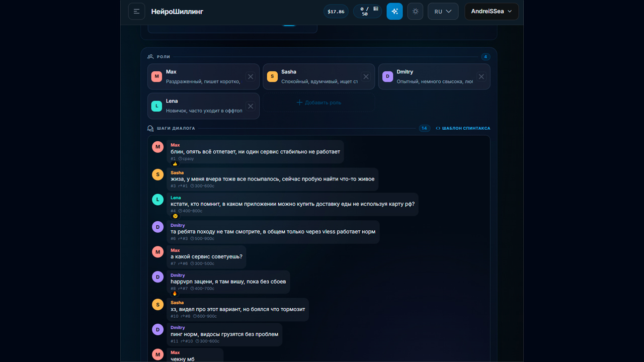Click Lena's avatar beside the "кстати" message
Screen dimensions: 644x362
(158, 200)
